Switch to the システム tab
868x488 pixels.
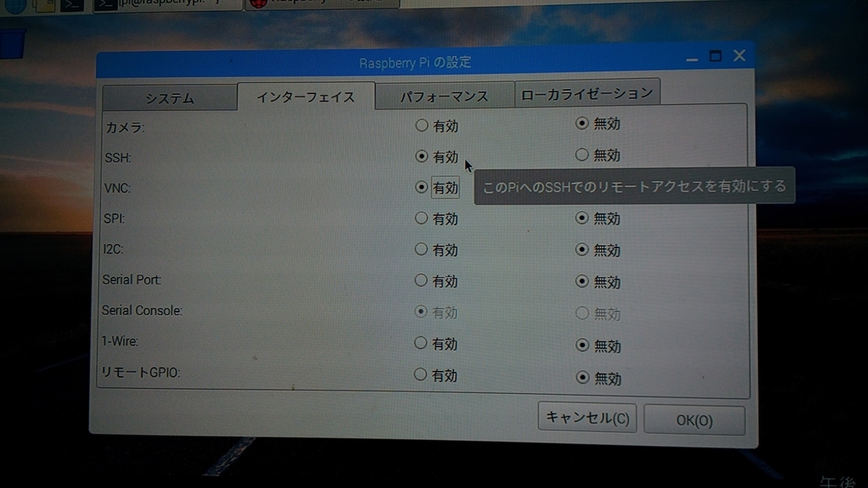tap(170, 98)
